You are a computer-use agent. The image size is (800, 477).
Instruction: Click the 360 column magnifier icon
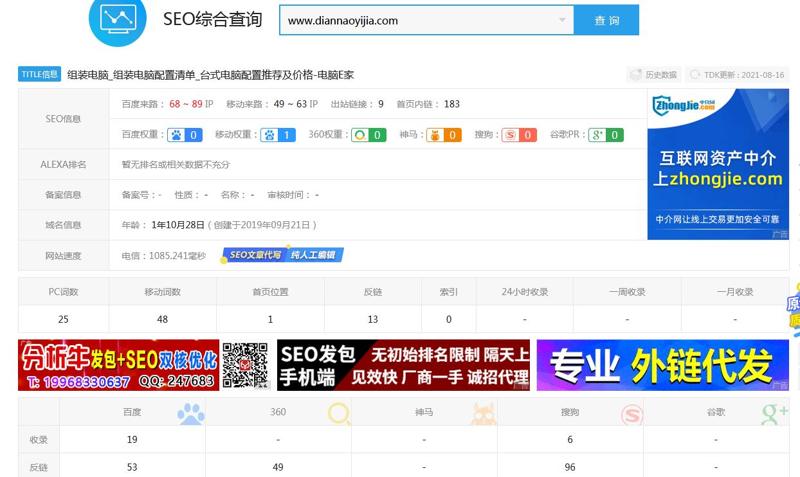(x=339, y=413)
